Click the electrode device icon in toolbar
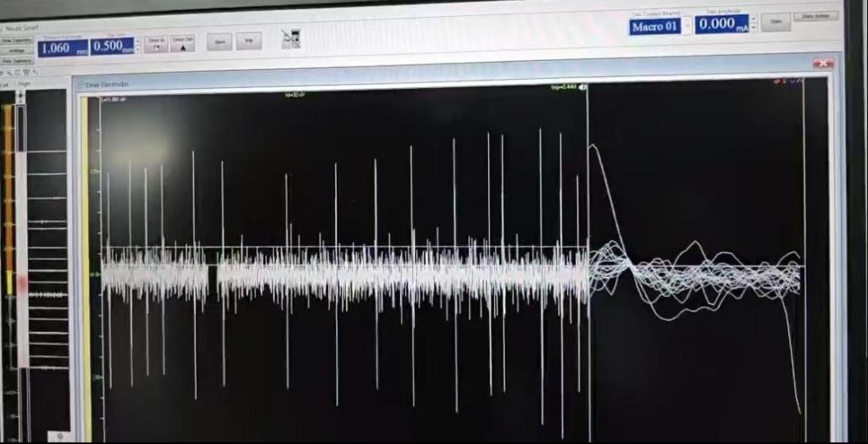This screenshot has width=868, height=444. point(291,39)
